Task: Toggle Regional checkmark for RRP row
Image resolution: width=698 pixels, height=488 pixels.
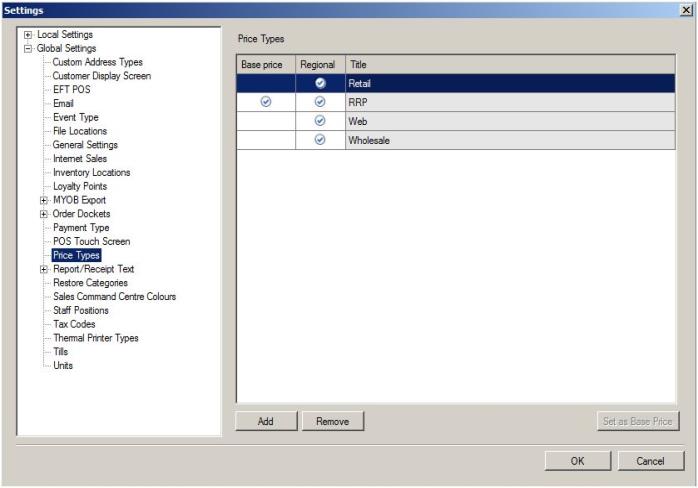Action: coord(319,102)
